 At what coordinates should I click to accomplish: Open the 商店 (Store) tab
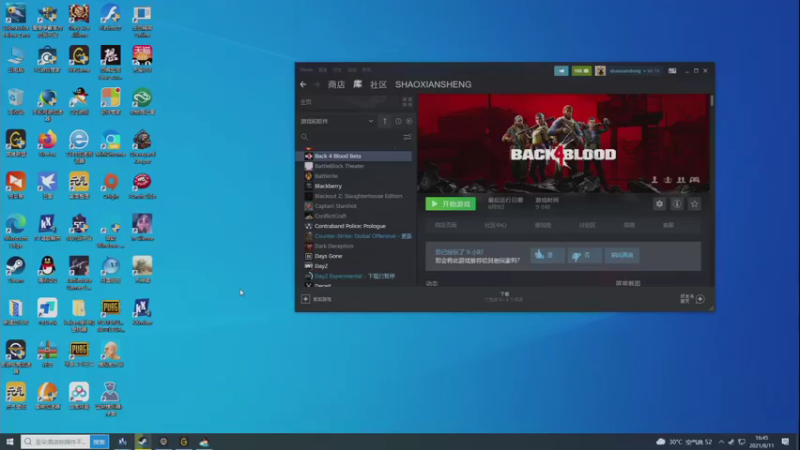point(336,85)
